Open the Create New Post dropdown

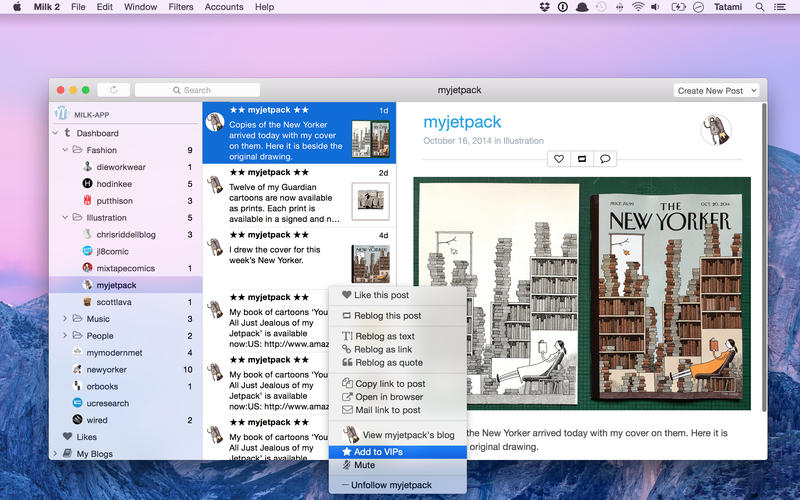click(x=716, y=90)
